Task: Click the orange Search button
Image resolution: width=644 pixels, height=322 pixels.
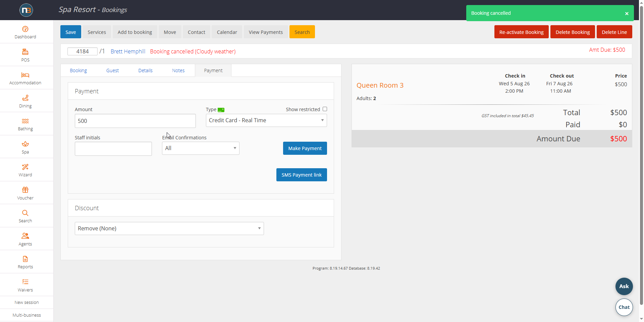Action: click(302, 32)
